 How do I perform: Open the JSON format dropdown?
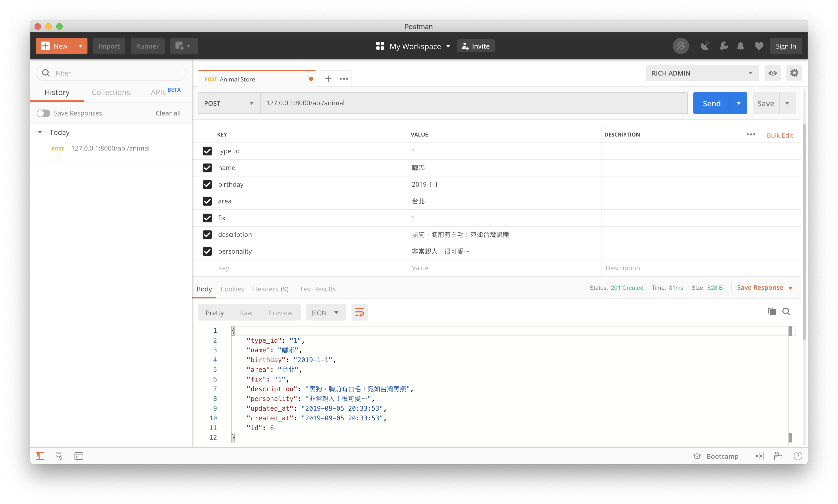point(325,312)
